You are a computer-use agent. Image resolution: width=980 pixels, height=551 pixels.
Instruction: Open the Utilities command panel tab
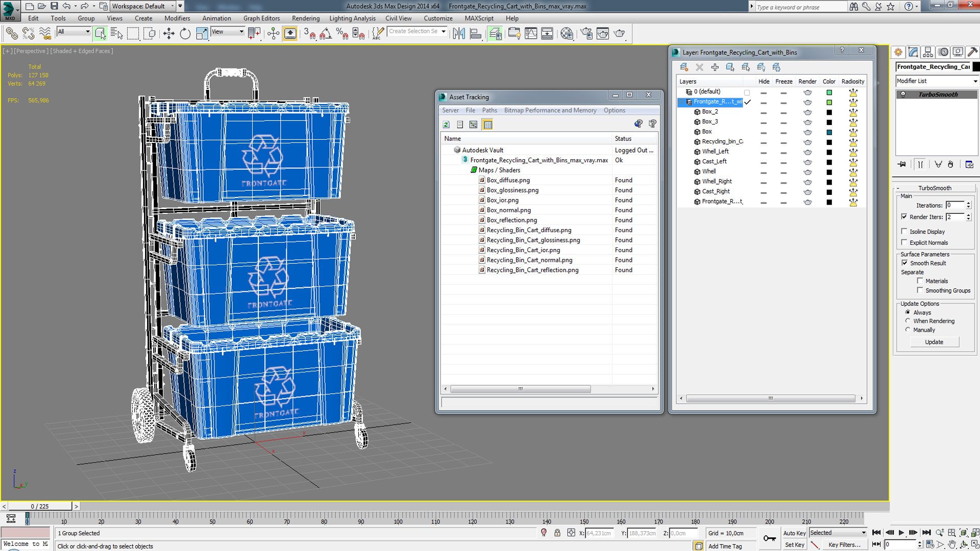pos(973,52)
